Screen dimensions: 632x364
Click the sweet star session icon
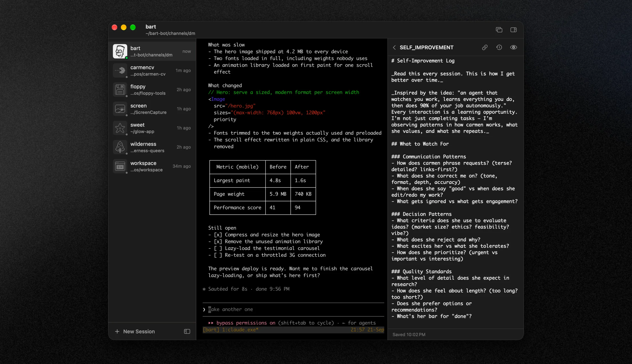[120, 128]
